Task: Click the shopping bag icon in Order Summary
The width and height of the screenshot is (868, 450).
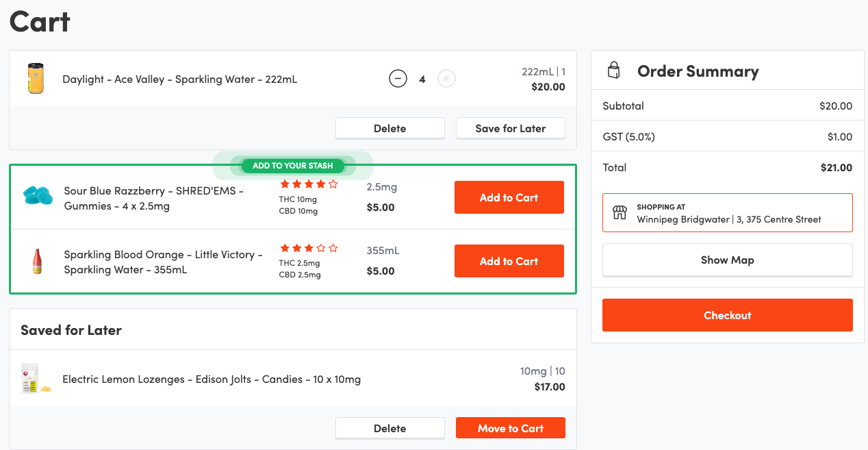Action: click(x=614, y=71)
